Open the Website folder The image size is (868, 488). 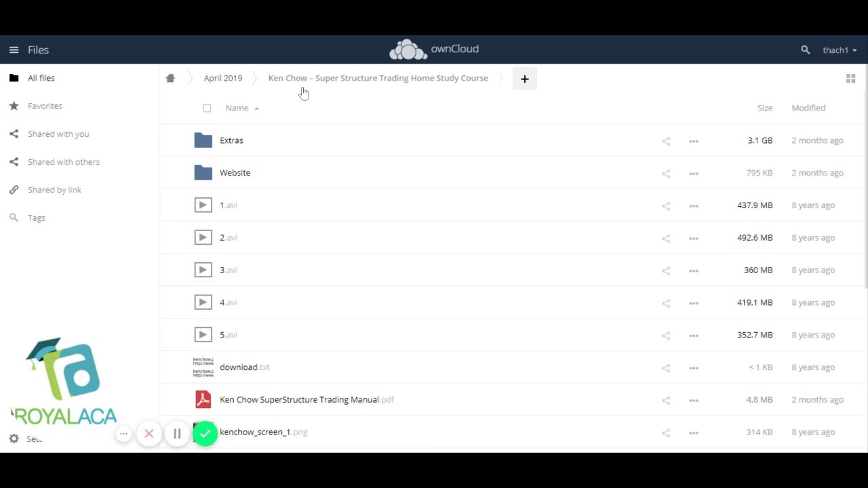point(235,173)
